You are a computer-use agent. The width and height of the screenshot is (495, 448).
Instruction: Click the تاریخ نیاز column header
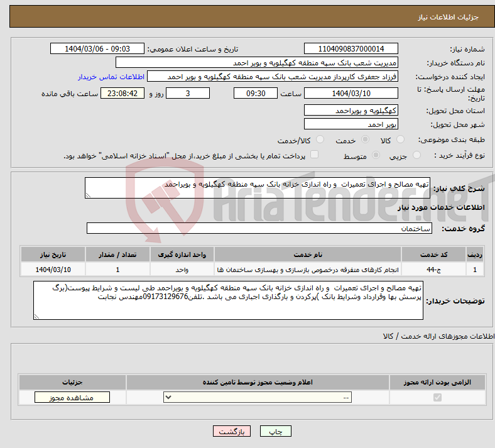[x=53, y=254]
